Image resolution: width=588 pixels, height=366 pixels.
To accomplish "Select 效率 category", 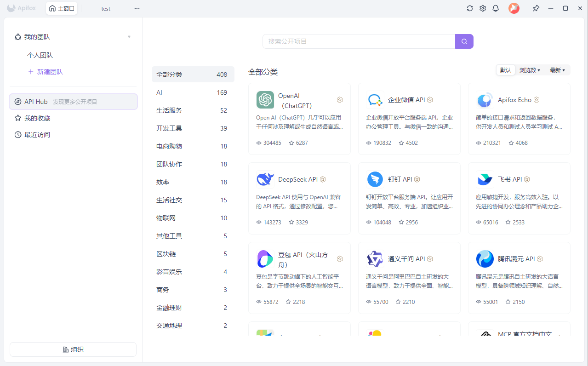I will click(193, 182).
